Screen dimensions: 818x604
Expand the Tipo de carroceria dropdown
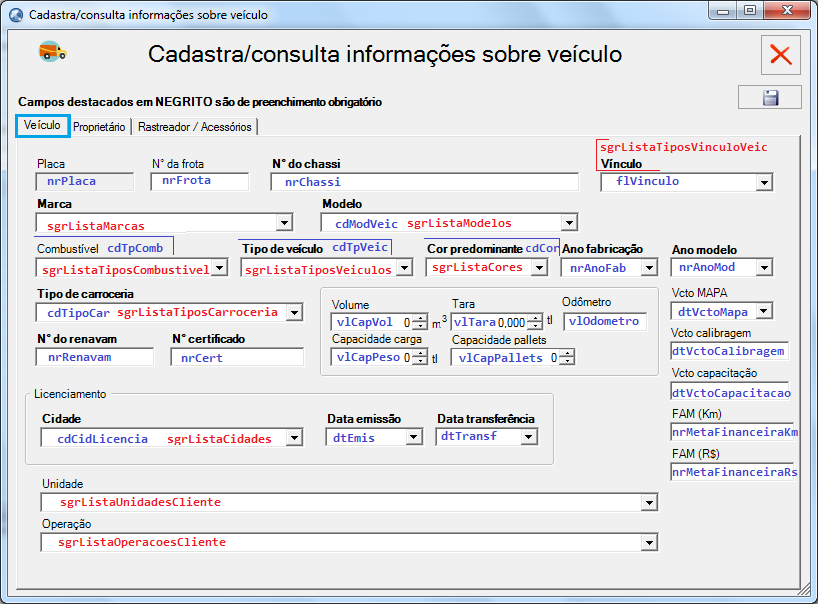tap(295, 313)
